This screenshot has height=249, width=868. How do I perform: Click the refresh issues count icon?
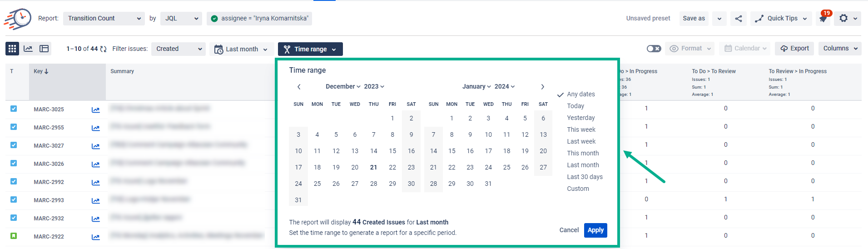click(x=104, y=49)
